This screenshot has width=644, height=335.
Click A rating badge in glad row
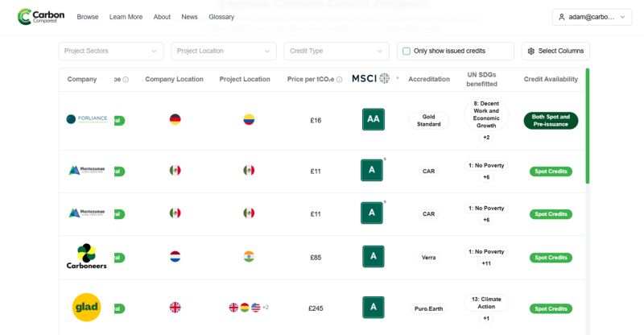point(374,308)
